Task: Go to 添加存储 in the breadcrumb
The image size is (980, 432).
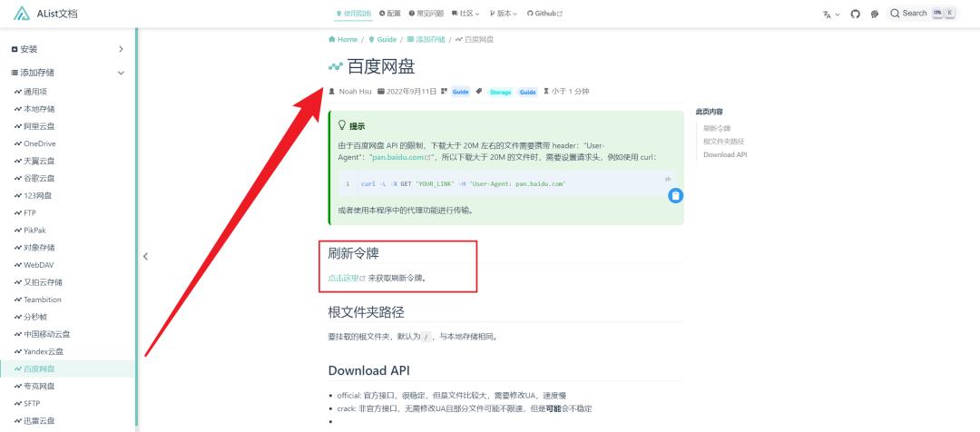Action: [426, 39]
